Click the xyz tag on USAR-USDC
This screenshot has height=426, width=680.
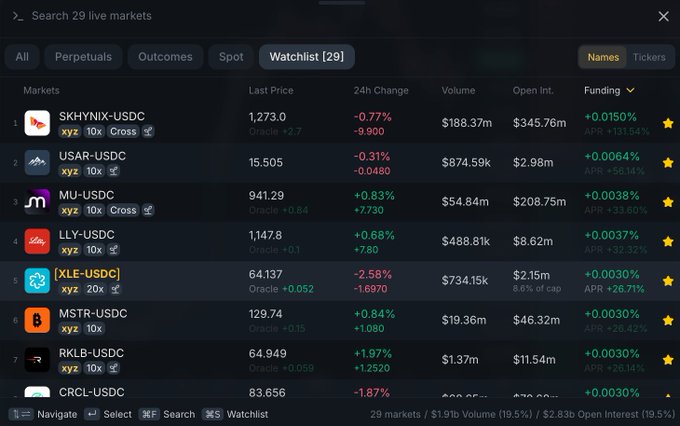(70, 171)
